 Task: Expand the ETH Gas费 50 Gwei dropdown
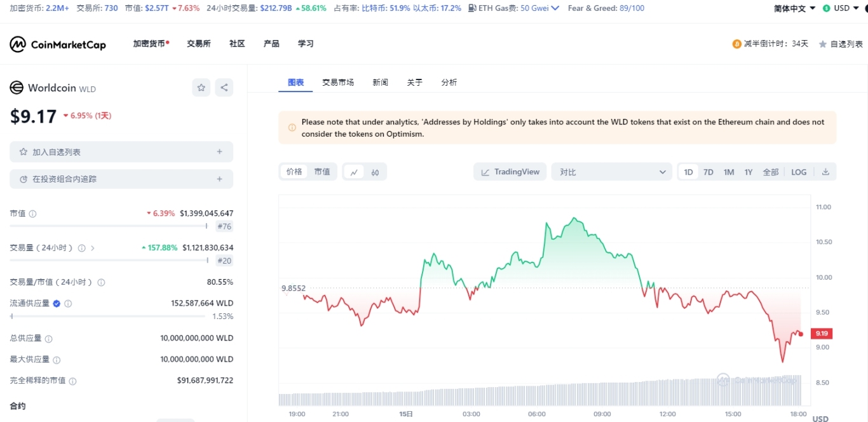539,8
